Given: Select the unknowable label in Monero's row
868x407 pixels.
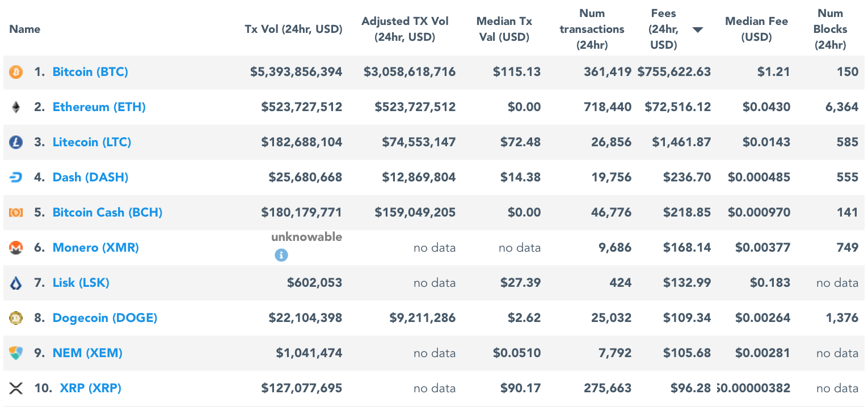Looking at the screenshot, I should pos(306,236).
